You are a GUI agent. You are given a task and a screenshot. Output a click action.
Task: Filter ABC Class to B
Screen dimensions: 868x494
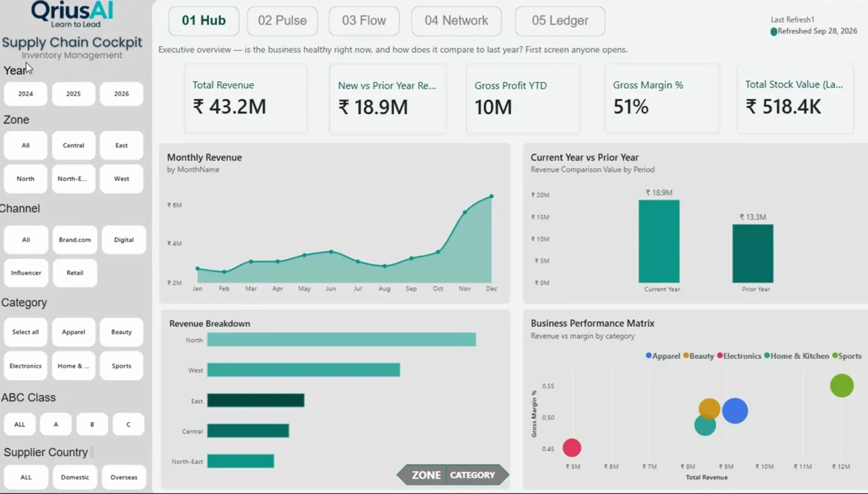pos(92,424)
